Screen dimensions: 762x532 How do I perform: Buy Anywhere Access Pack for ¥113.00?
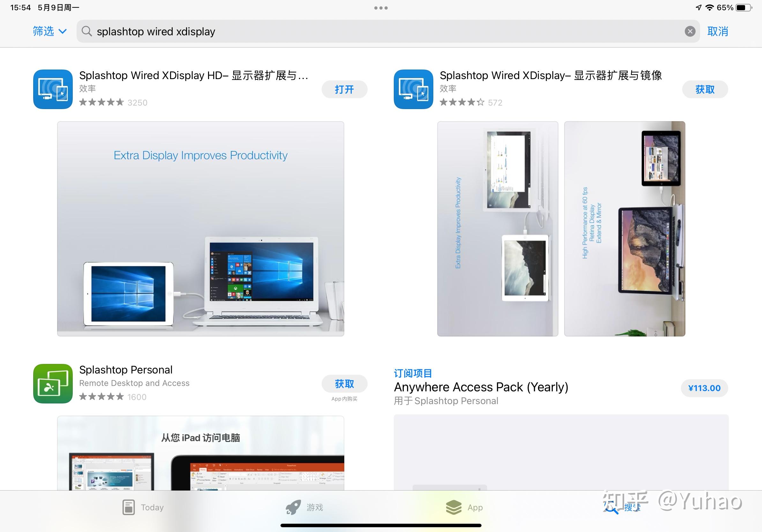click(704, 388)
